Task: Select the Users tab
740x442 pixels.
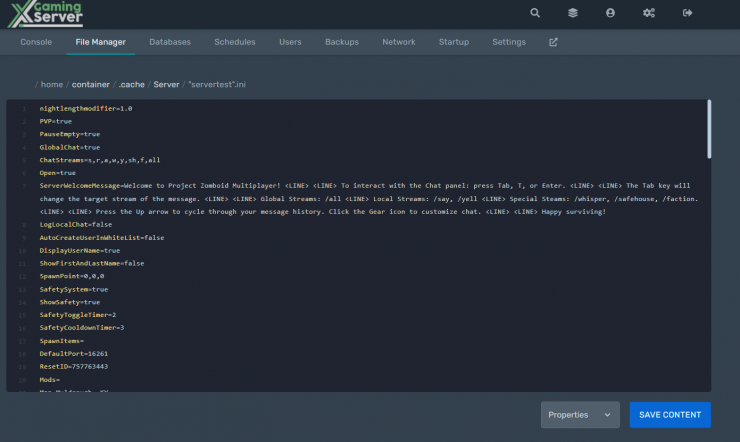Action: pos(290,43)
